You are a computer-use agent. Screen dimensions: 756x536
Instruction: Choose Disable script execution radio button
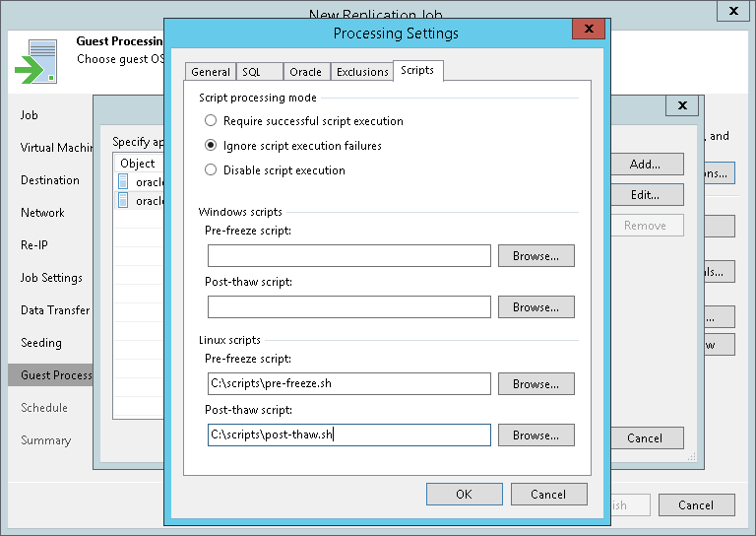(x=210, y=170)
